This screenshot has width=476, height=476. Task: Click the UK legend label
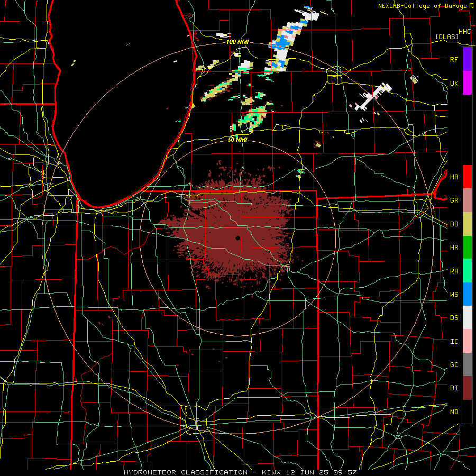(x=454, y=84)
